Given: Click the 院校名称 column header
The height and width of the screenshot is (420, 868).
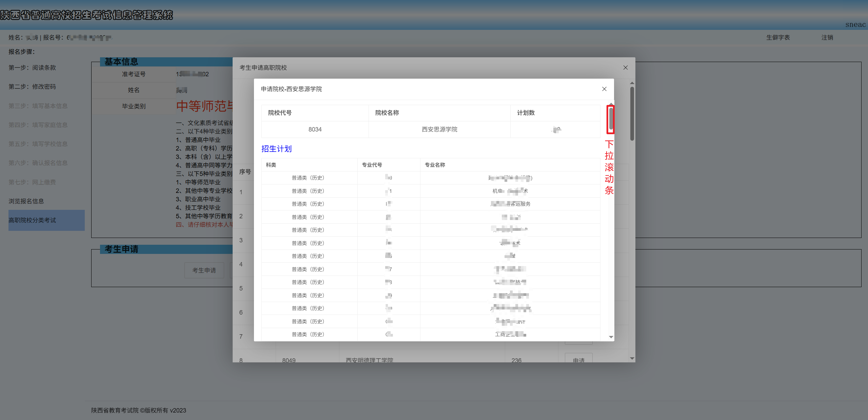Looking at the screenshot, I should (x=387, y=113).
